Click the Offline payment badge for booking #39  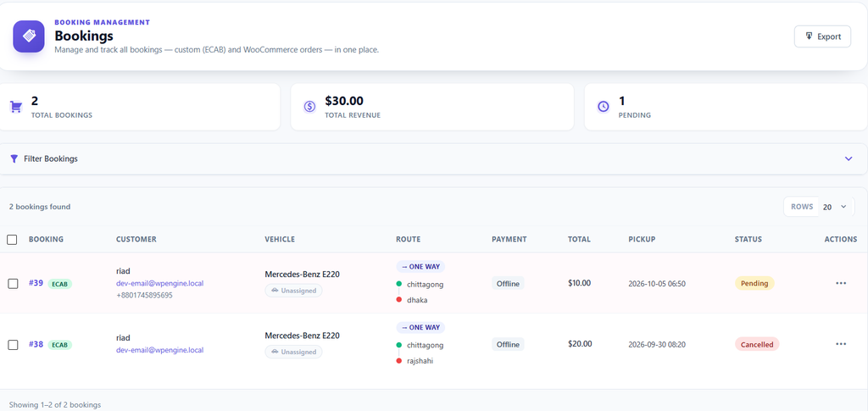508,283
